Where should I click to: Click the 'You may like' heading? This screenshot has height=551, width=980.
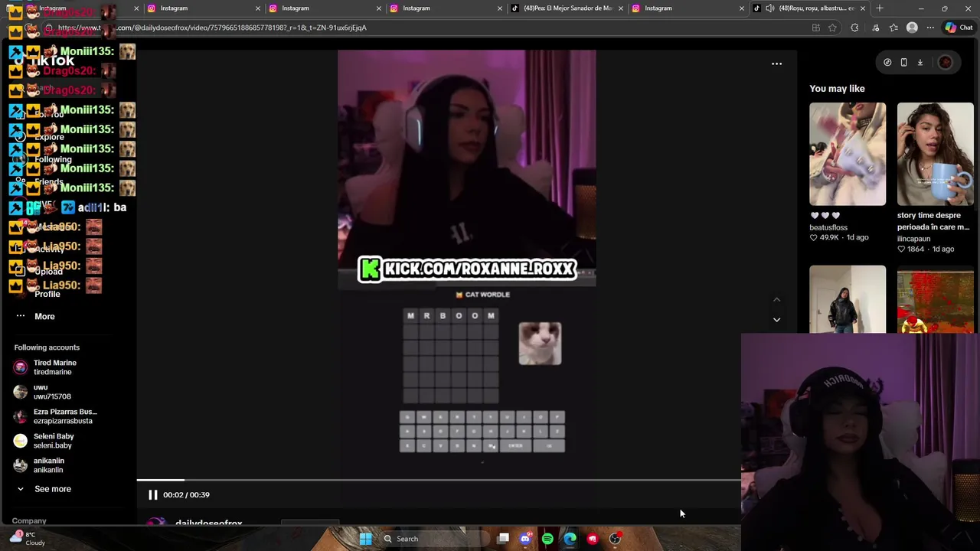[x=837, y=89]
